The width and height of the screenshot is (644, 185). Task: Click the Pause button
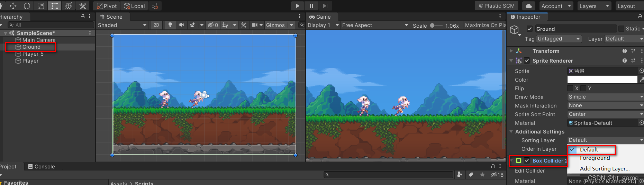pos(311,6)
